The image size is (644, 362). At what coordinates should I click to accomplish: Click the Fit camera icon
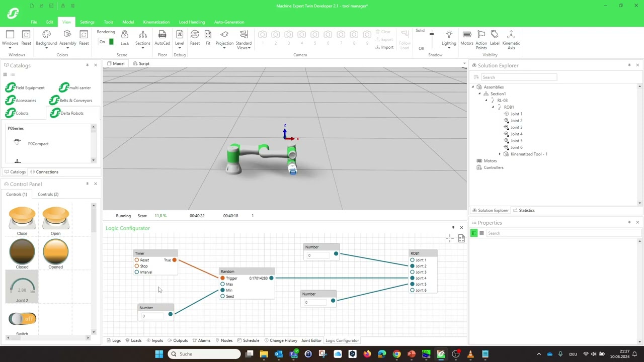coord(208,38)
